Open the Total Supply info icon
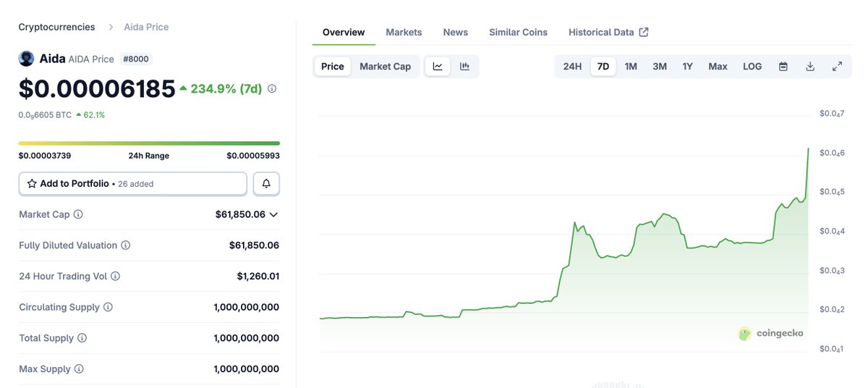 [x=82, y=338]
